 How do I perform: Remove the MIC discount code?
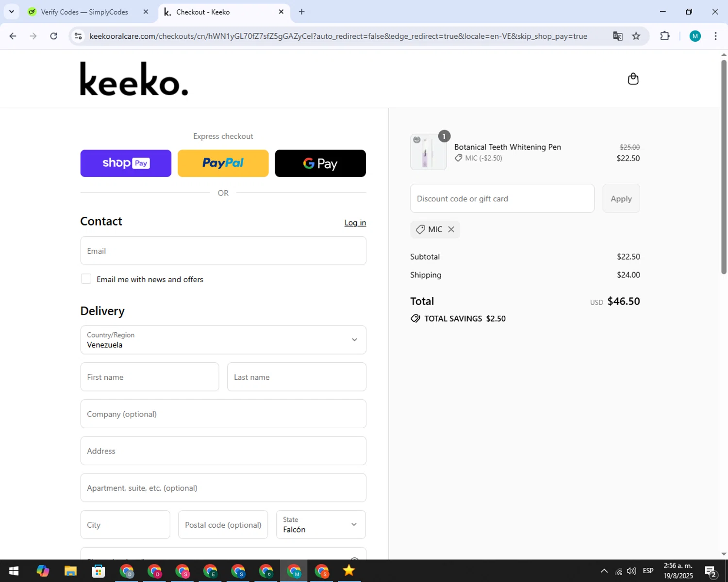coord(451,229)
